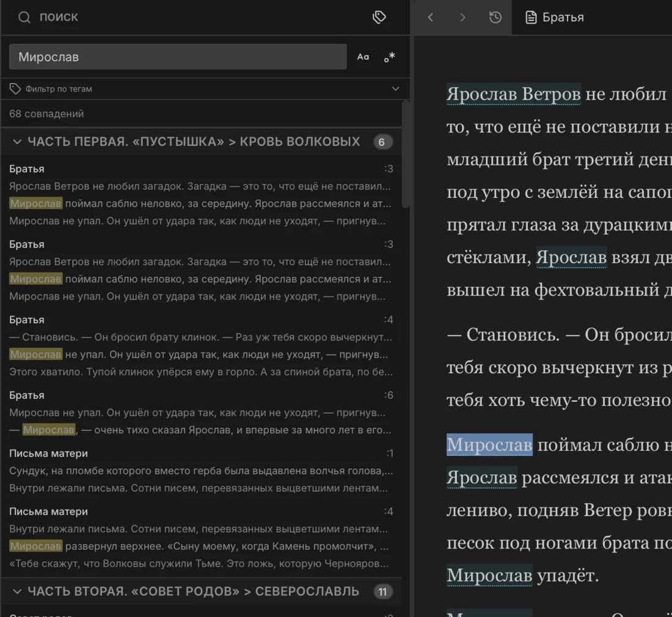Collapse the ЧАСТЬ ПЕРВАЯ «ПУСТЫШКА» group
Image resolution: width=672 pixels, height=617 pixels.
[x=17, y=141]
